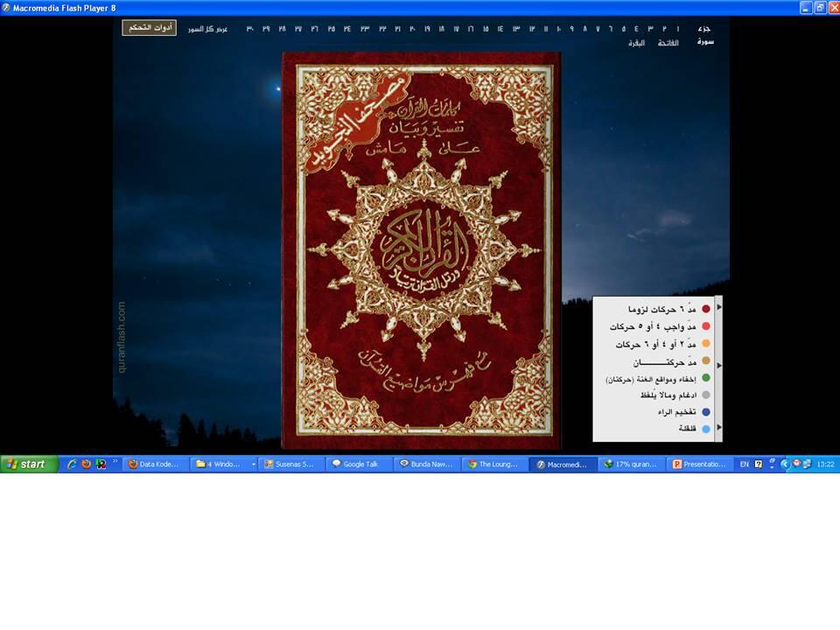The image size is (840, 630).
Task: Select juz ١٢ in the top number row
Action: (532, 29)
